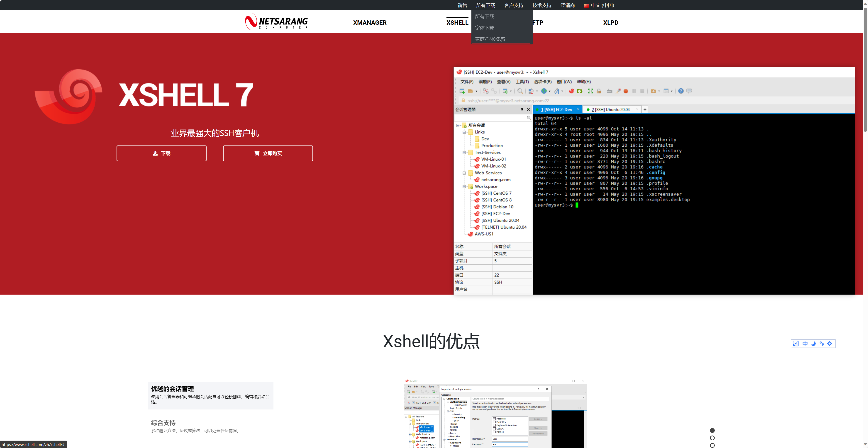Image resolution: width=868 pixels, height=448 pixels.
Task: Click the session properties gear icon
Action: click(505, 91)
